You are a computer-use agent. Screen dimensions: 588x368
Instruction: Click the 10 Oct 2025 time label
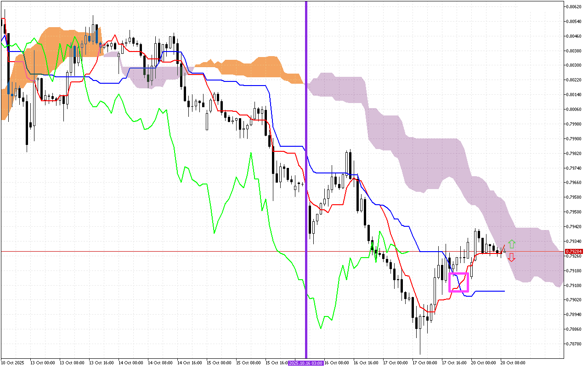13,363
